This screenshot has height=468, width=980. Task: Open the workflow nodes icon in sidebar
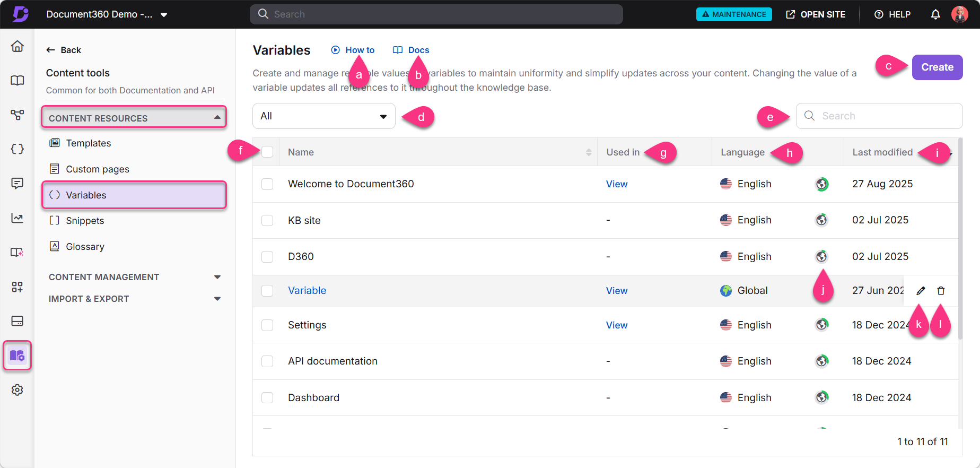point(17,115)
